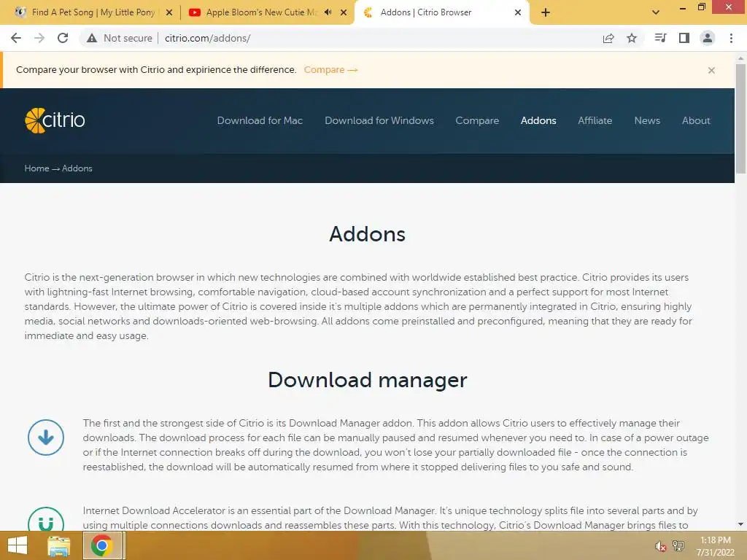Go to Home breadcrumb link
Screen dimensions: 747x560
[36, 168]
